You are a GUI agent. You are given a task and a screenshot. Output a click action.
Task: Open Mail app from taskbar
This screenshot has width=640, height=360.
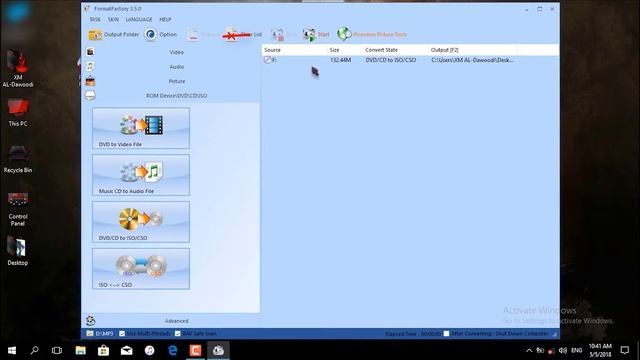(x=127, y=350)
